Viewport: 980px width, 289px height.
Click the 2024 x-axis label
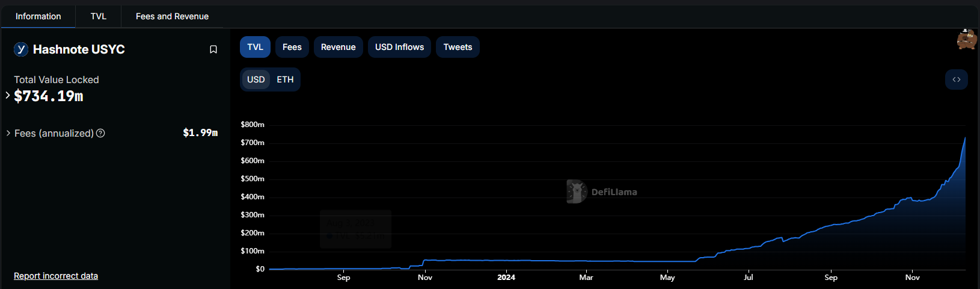point(506,277)
